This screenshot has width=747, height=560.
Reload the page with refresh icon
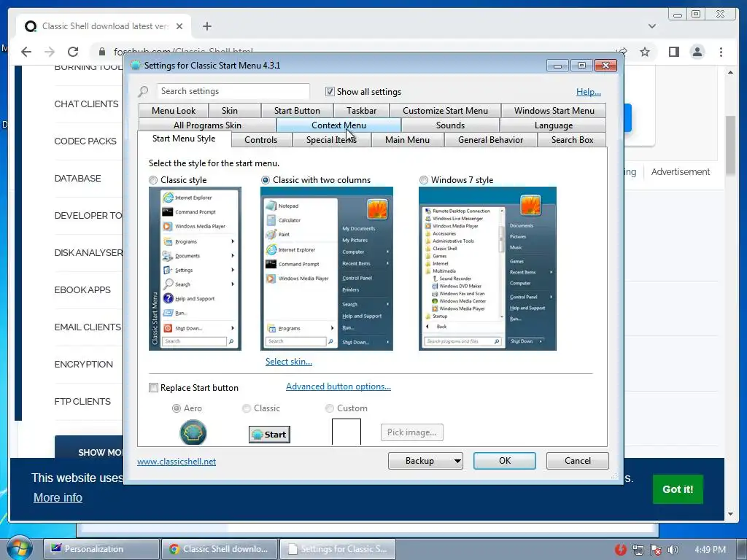point(73,52)
